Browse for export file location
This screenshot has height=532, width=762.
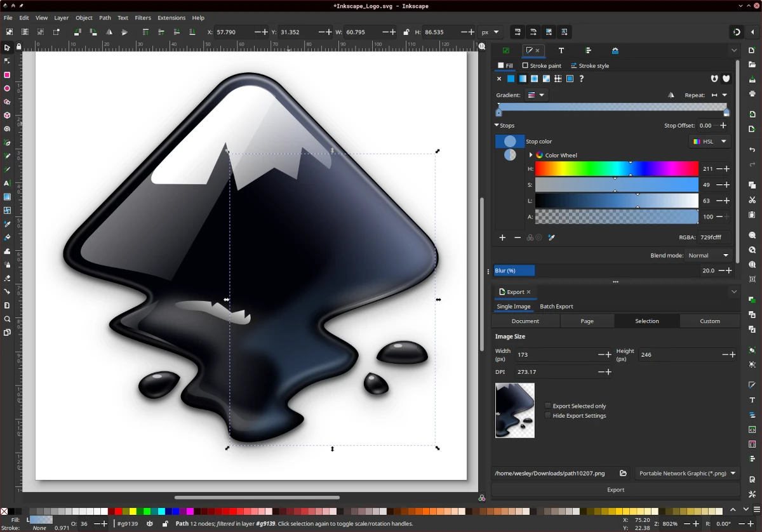pos(624,473)
